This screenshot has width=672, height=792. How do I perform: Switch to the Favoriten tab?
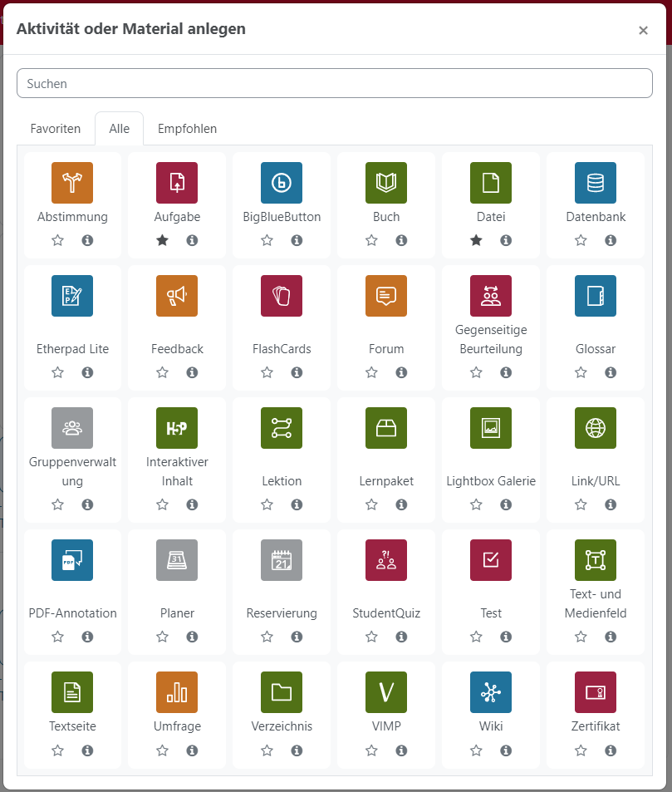point(56,129)
